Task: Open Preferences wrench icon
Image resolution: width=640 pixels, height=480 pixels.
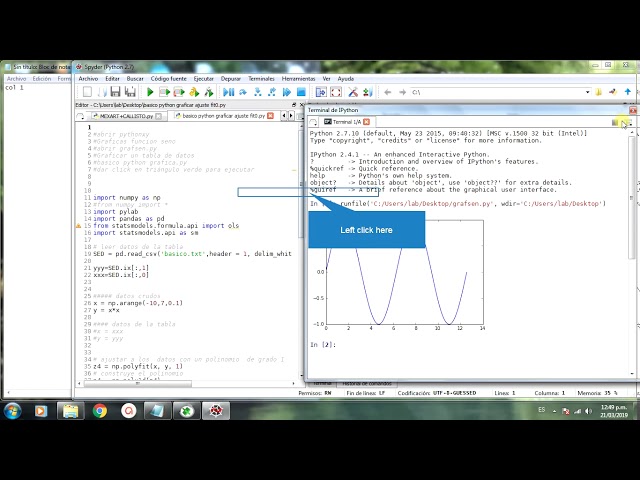Action: pyautogui.click(x=353, y=92)
